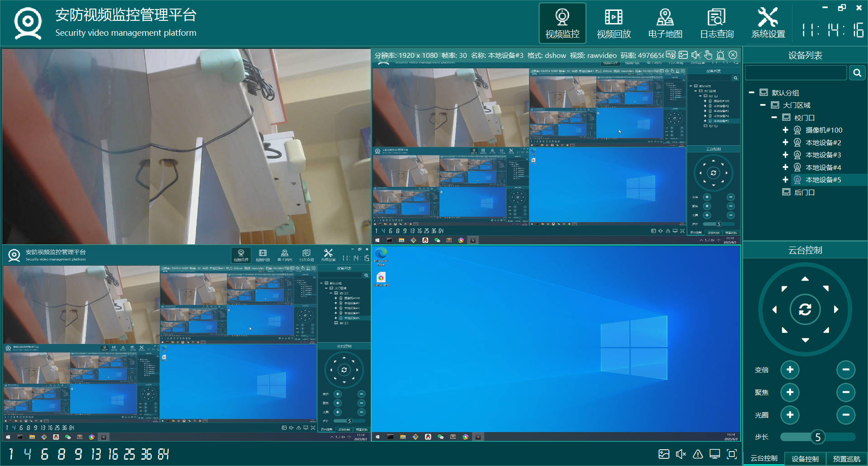Take a snapshot from the bottom bar
The image size is (868, 466).
point(664,454)
